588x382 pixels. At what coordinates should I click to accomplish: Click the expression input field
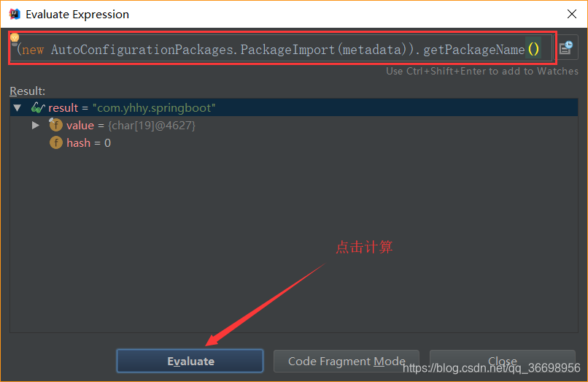(x=282, y=49)
